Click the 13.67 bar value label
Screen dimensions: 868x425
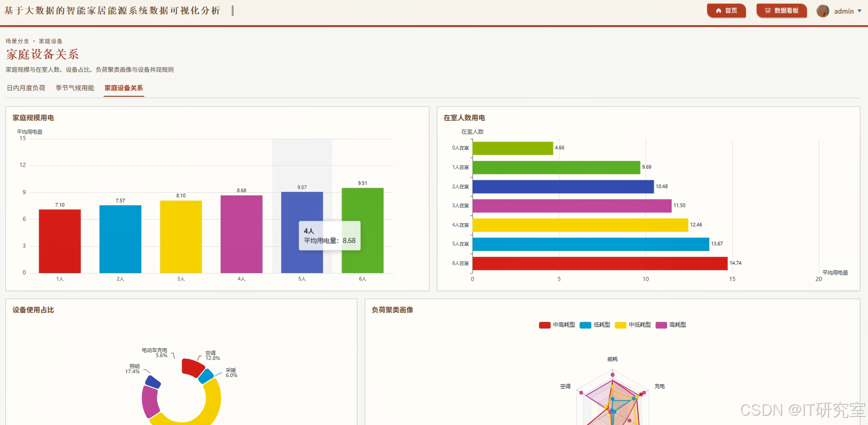(717, 244)
